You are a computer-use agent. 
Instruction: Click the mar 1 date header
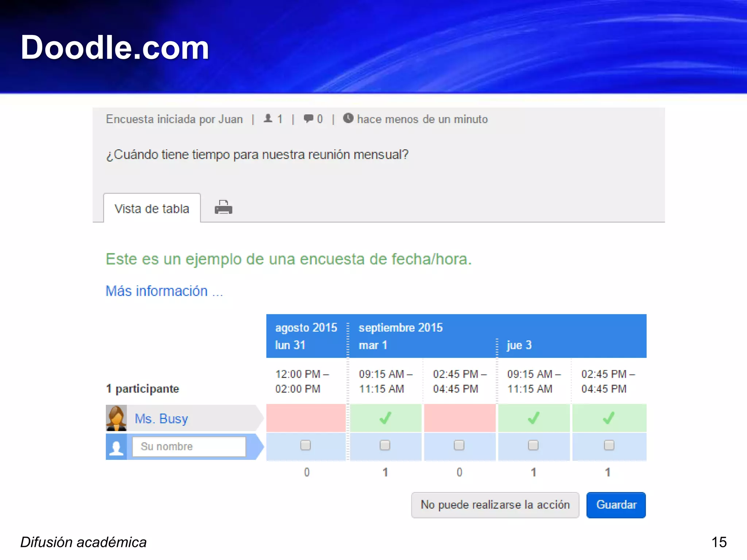click(x=373, y=345)
